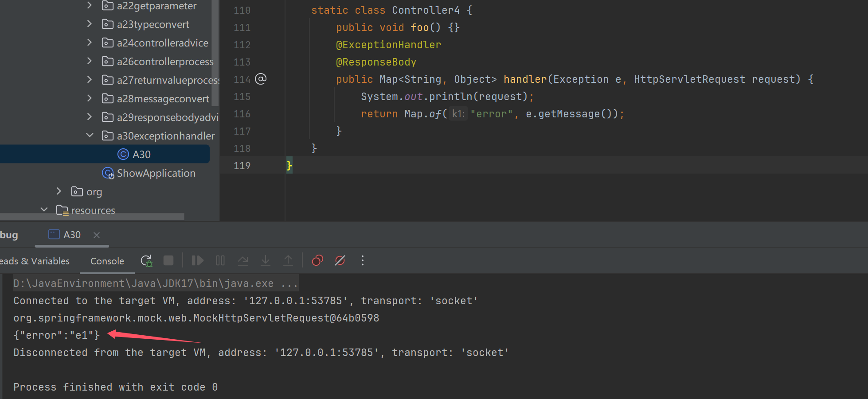Screen dimensions: 868x399
Task: Click HttpServletRequest parameter type
Action: tap(690, 79)
